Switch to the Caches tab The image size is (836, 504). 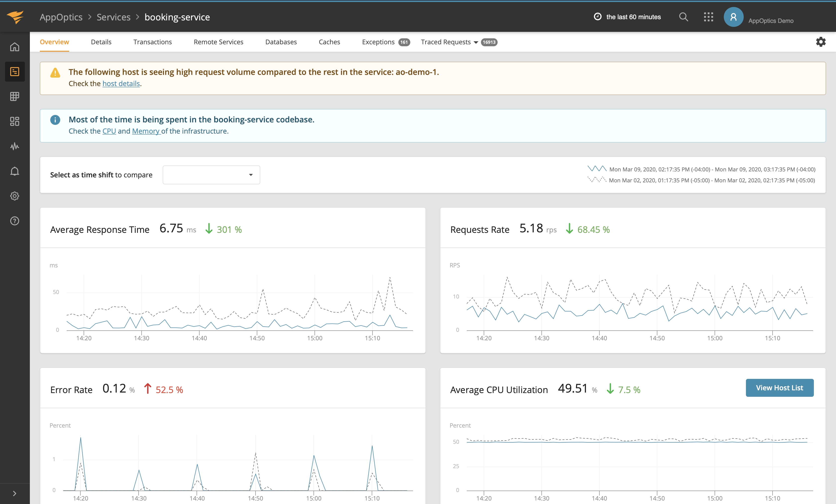coord(329,42)
